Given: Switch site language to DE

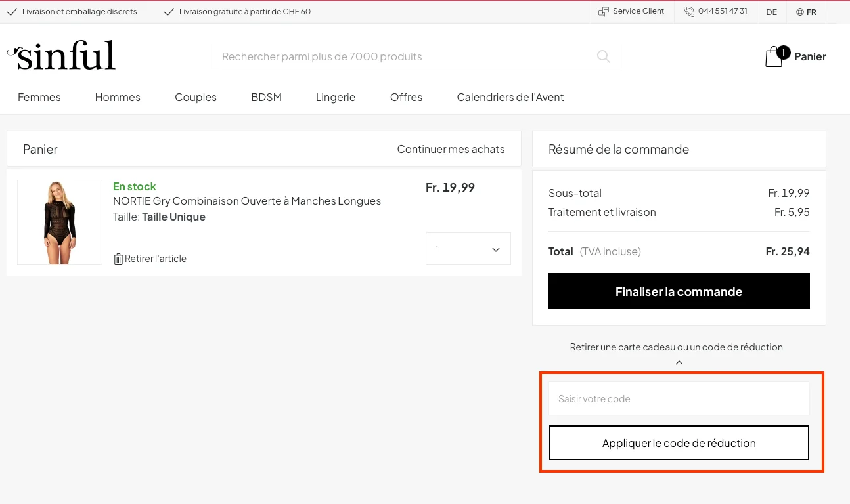Looking at the screenshot, I should (x=771, y=12).
